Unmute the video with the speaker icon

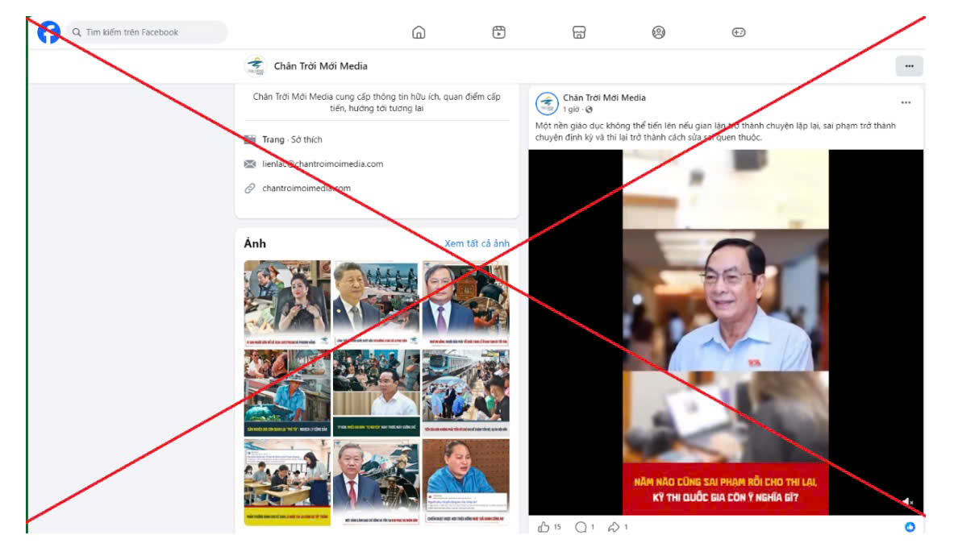[907, 502]
